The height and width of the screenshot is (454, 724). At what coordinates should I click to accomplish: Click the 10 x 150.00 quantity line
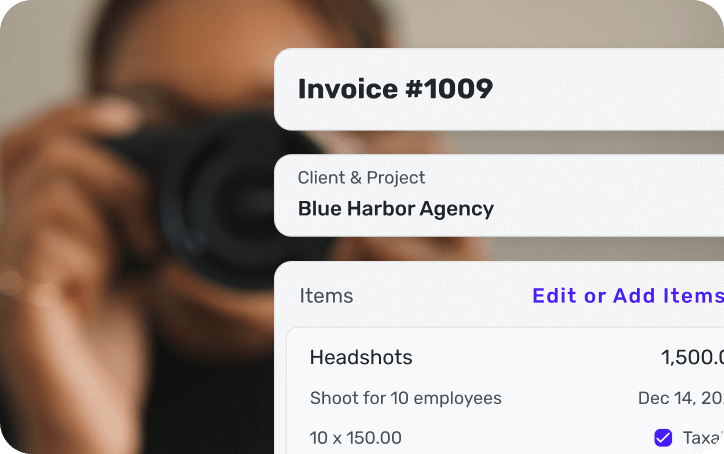point(356,438)
